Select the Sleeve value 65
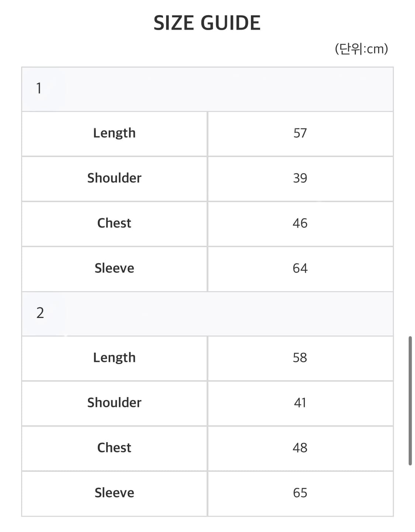 [300, 493]
